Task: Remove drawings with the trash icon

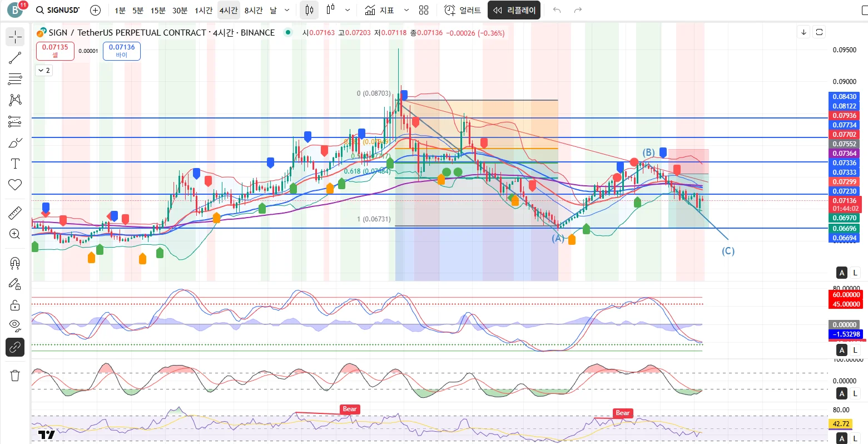Action: (x=15, y=376)
